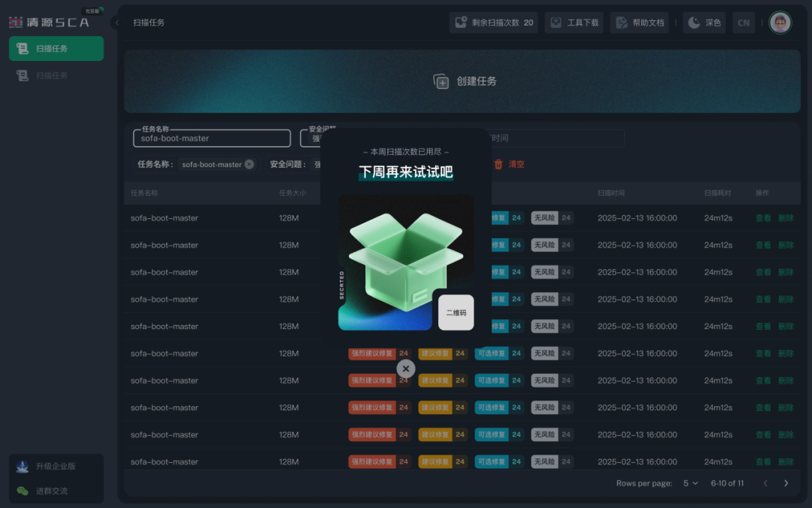The width and height of the screenshot is (812, 508).
Task: Click the trash icon beside 清空
Action: 498,164
